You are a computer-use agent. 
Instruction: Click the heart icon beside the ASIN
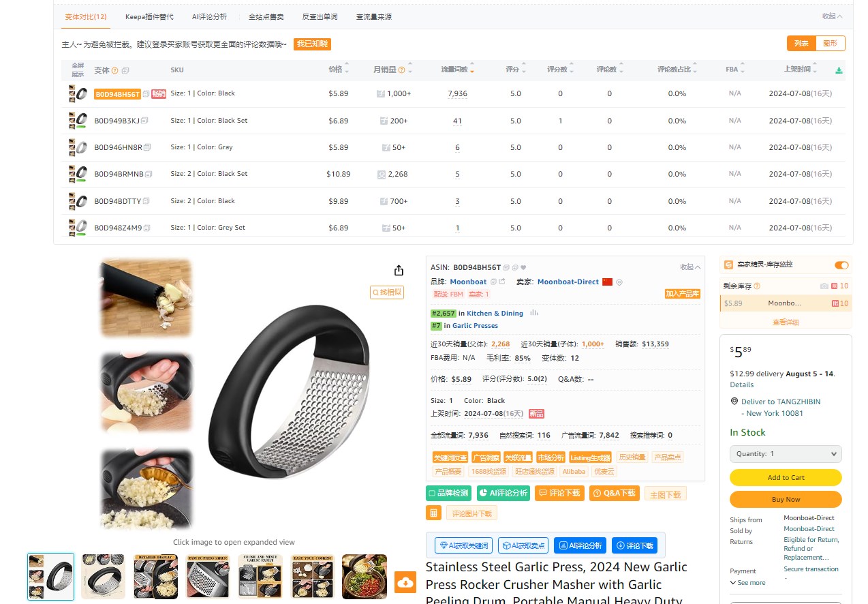click(523, 267)
